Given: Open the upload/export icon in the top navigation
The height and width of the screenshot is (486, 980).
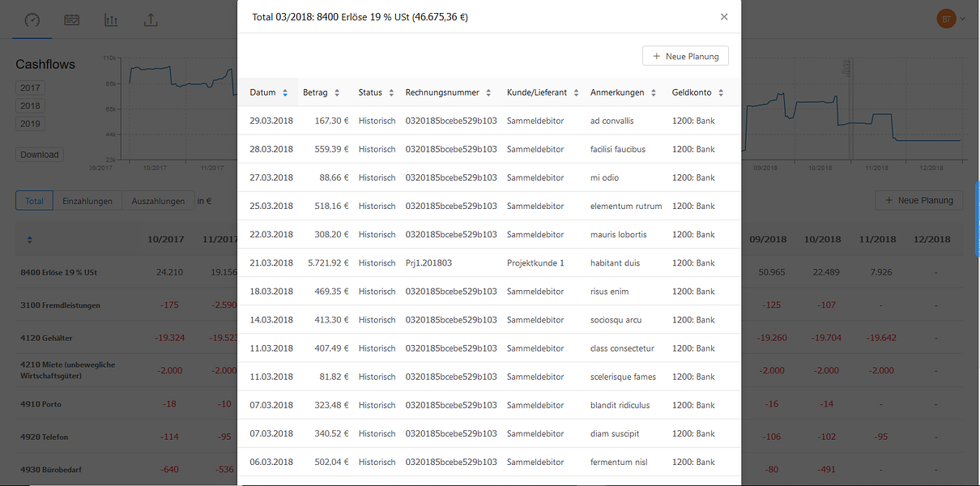Looking at the screenshot, I should point(151,20).
